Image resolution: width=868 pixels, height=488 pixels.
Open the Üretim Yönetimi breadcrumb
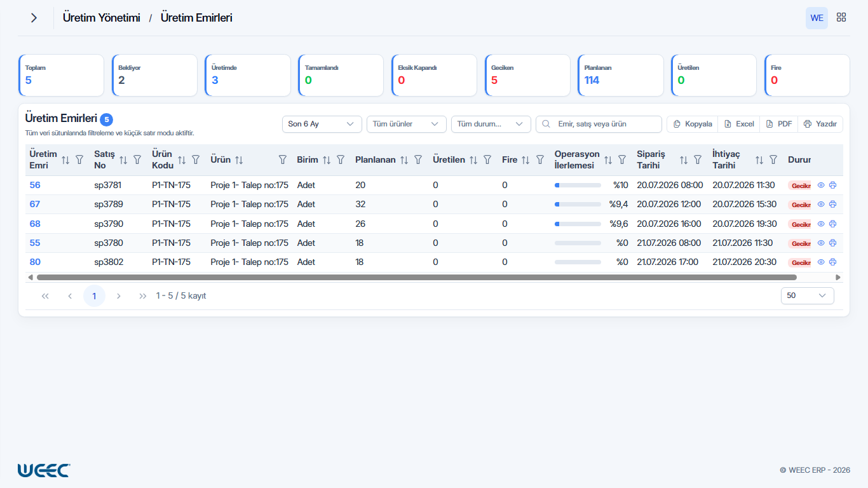(102, 18)
